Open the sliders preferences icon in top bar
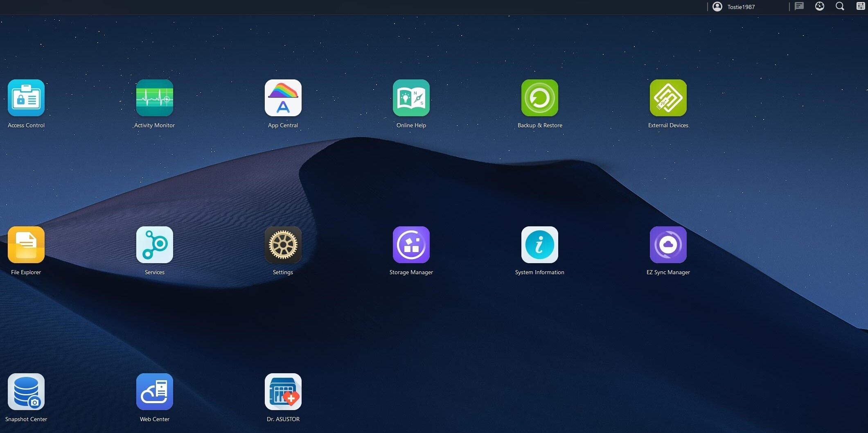Viewport: 868px width, 433px height. tap(861, 6)
